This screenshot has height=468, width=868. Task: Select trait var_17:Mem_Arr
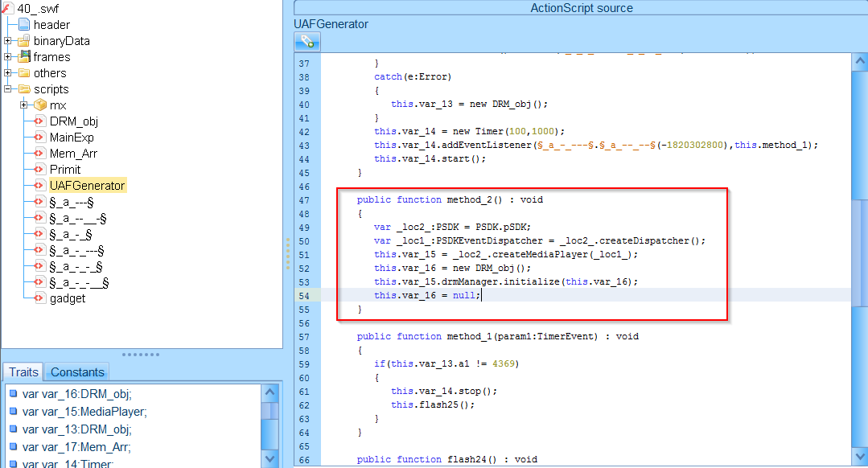pyautogui.click(x=76, y=448)
